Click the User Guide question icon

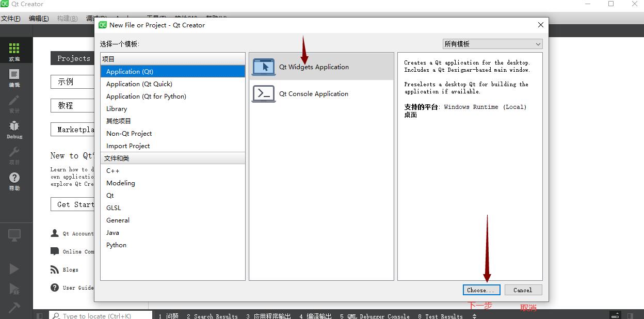coord(55,288)
